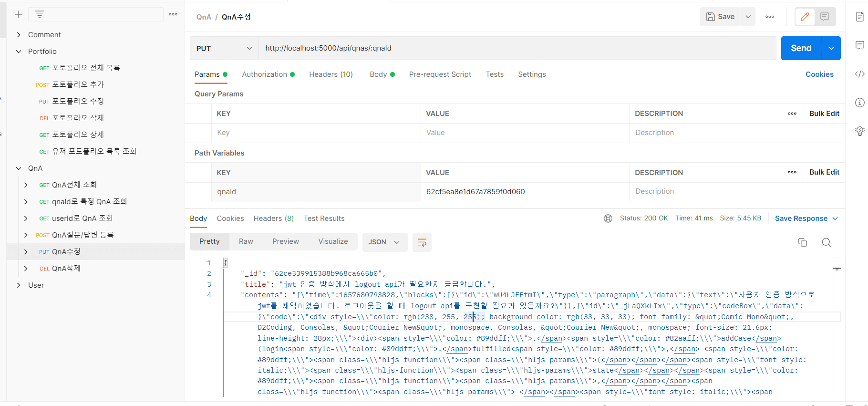Search the response with magnifier icon
Viewport: 868px width, 406px height.
tap(827, 242)
